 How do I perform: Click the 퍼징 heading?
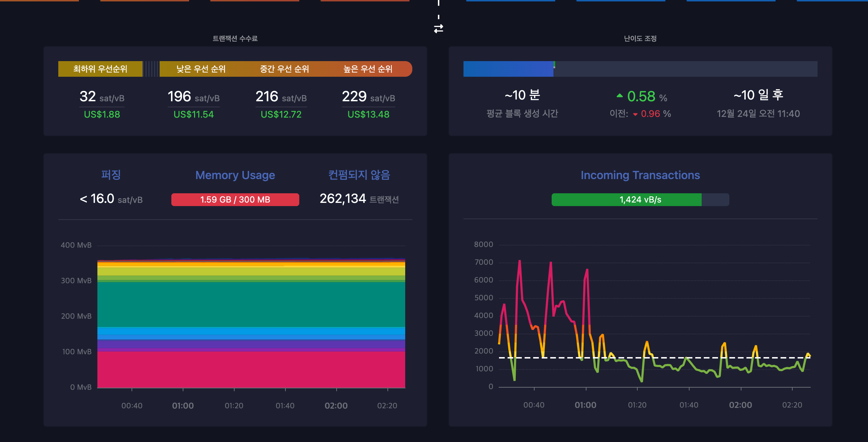point(111,175)
